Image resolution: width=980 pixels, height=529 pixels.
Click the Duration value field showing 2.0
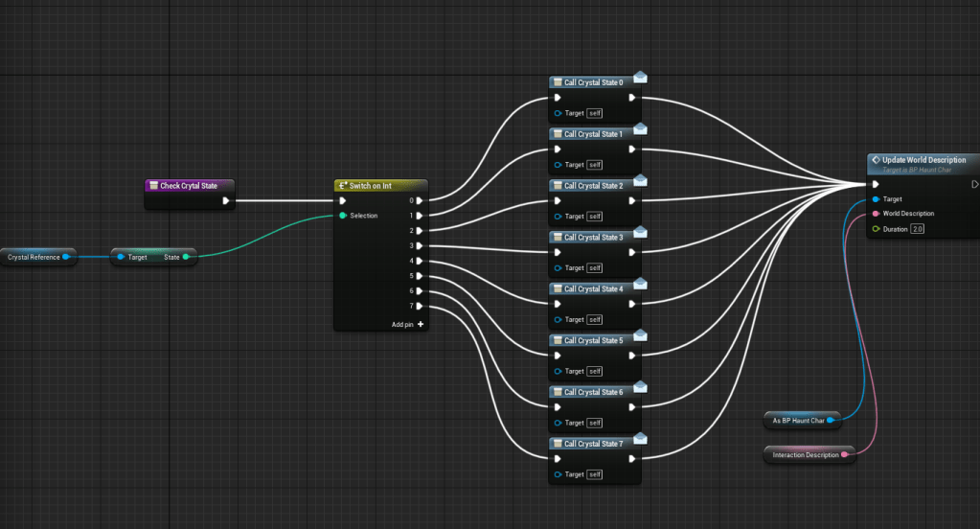[x=917, y=229]
